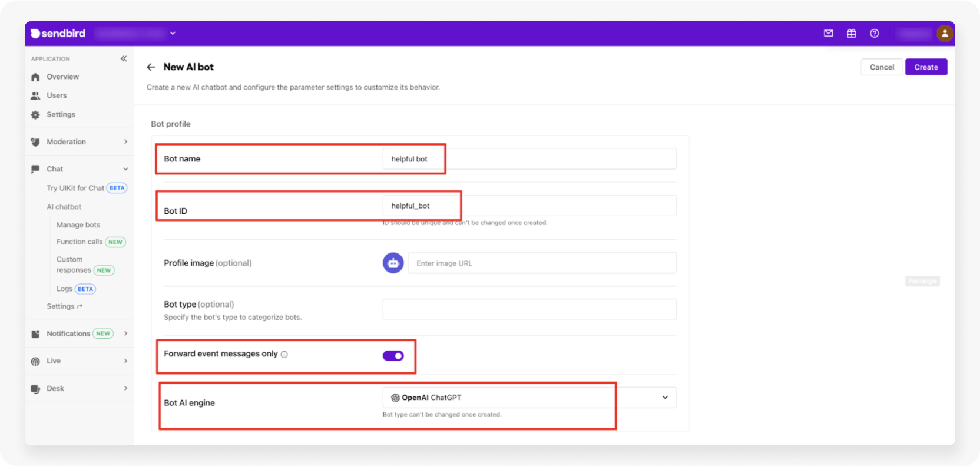Open the user profile avatar
This screenshot has width=980, height=466.
[945, 34]
